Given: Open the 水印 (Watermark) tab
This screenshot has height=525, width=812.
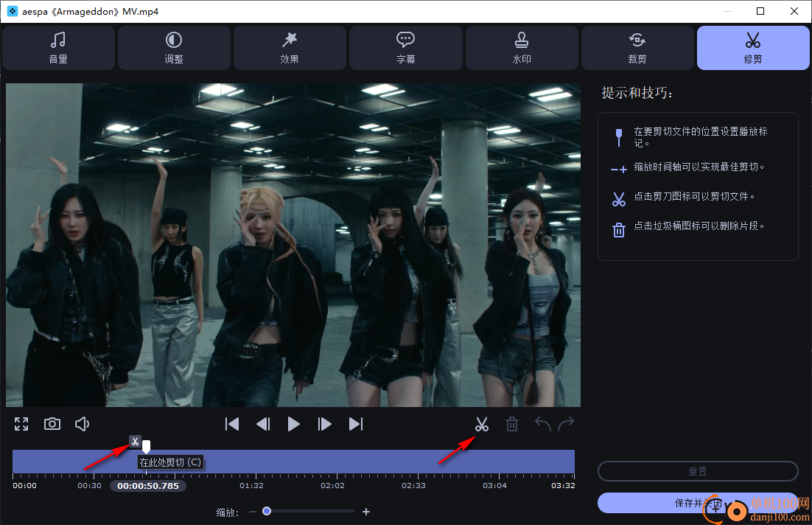Looking at the screenshot, I should coord(522,48).
